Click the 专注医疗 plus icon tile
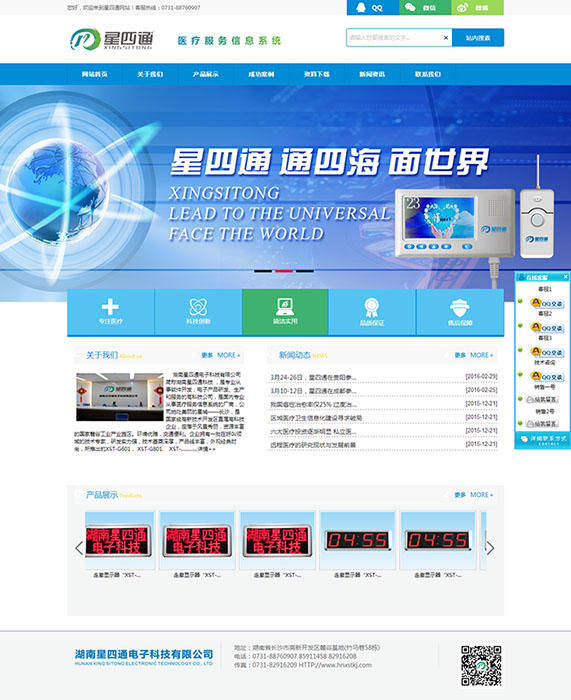This screenshot has width=571, height=700. pos(111,312)
